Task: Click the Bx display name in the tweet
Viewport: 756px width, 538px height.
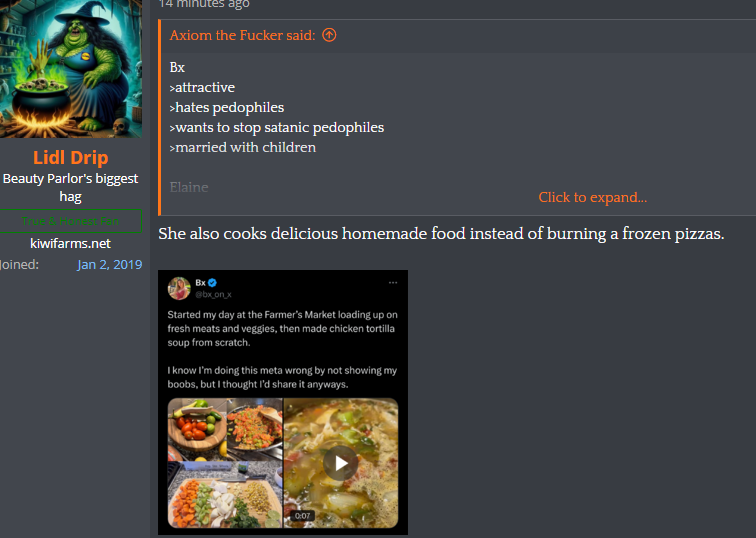Action: pyautogui.click(x=201, y=282)
